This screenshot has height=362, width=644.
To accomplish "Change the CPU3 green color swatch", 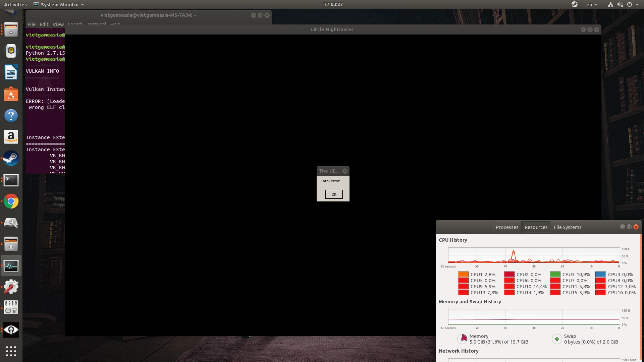I will pos(555,275).
